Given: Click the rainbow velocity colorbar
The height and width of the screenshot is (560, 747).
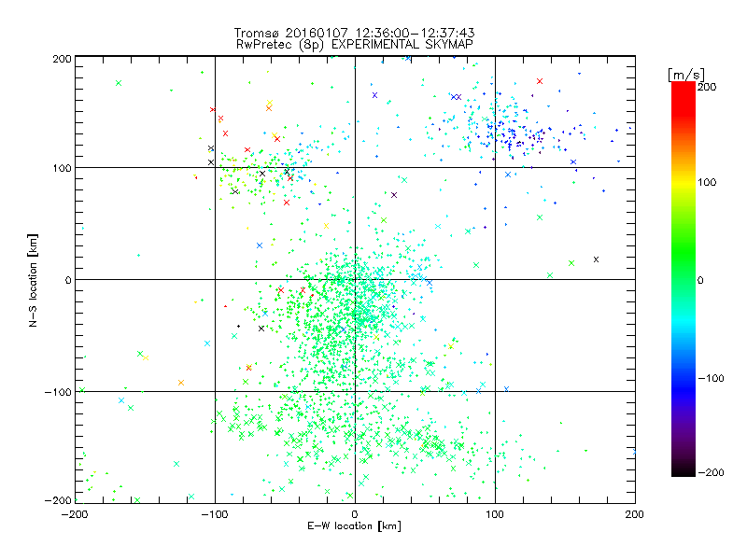Looking at the screenshot, I should tap(684, 279).
